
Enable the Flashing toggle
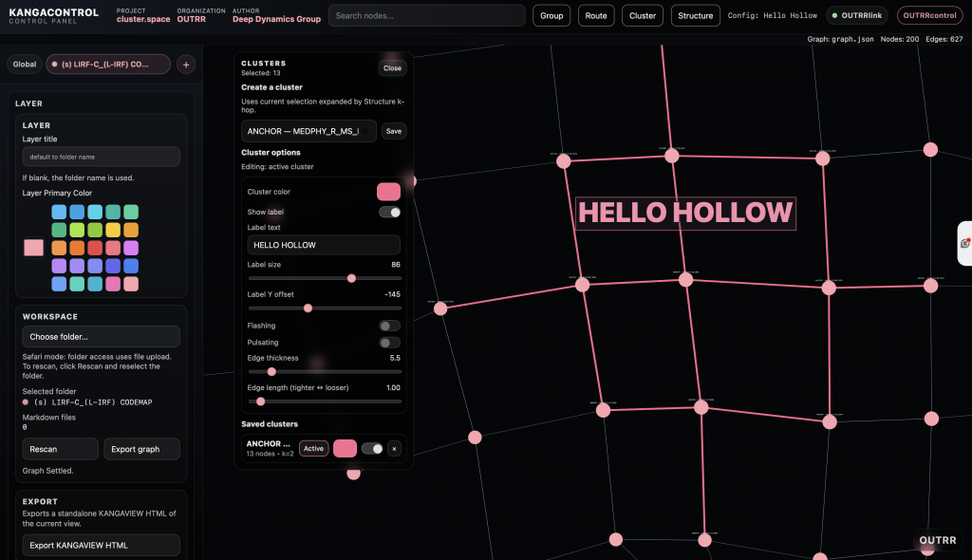point(389,326)
